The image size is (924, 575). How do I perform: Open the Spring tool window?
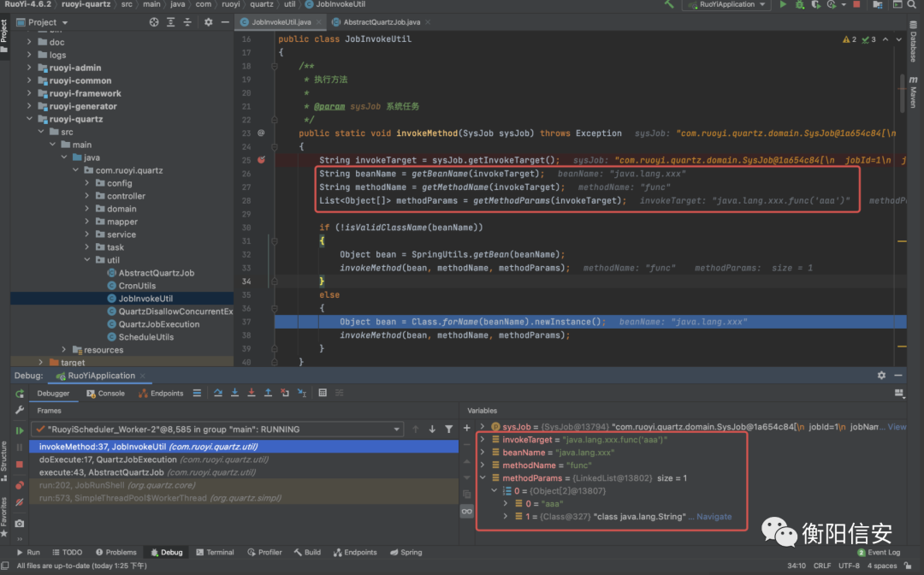(x=406, y=553)
